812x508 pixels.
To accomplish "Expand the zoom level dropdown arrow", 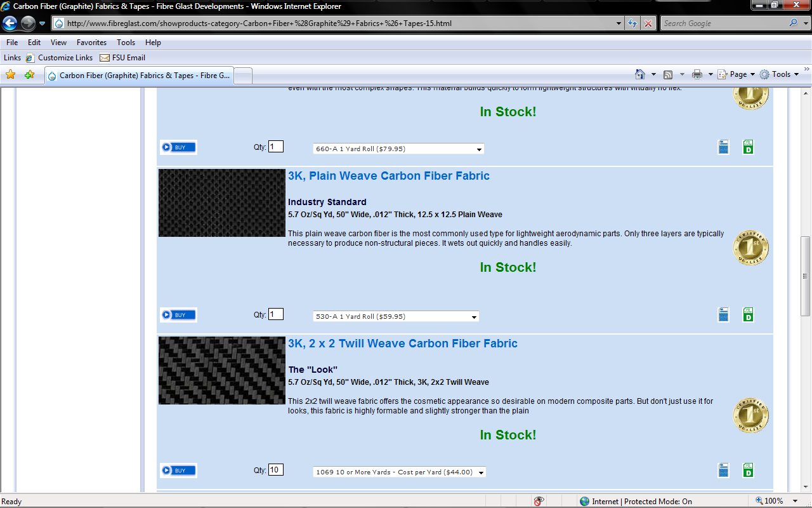I will click(x=796, y=501).
